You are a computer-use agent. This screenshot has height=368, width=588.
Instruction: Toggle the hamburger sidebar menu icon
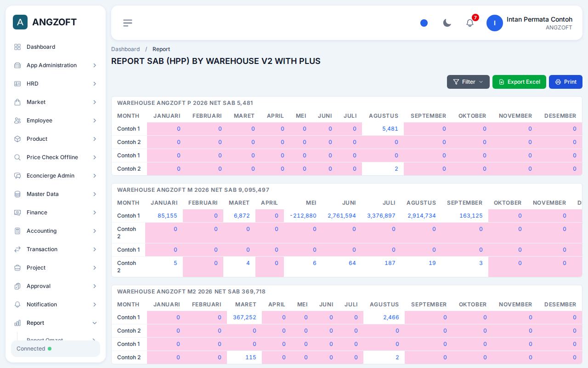pos(128,23)
